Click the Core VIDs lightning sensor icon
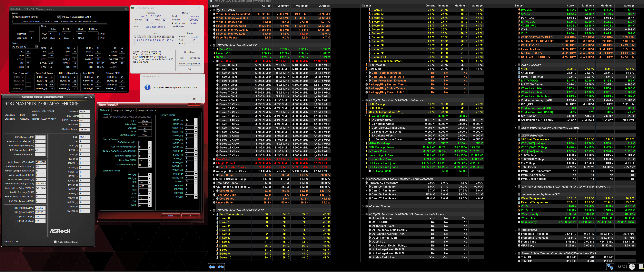 pos(217,49)
